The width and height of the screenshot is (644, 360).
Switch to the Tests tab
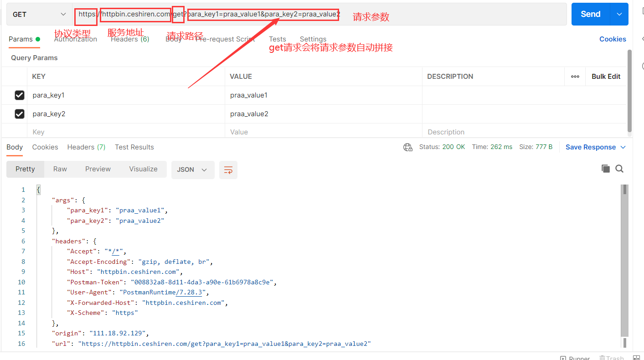coord(278,39)
